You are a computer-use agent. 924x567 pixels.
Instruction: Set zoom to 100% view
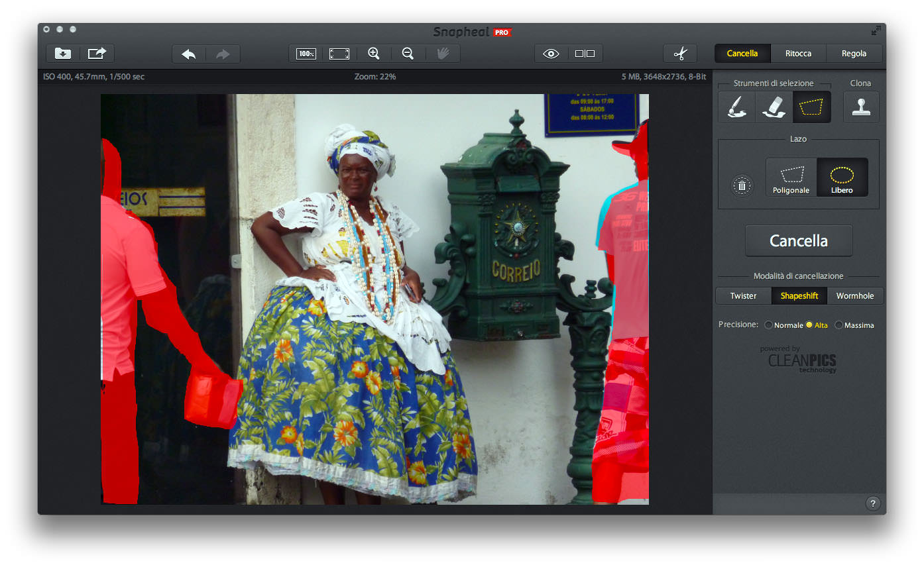click(x=306, y=54)
